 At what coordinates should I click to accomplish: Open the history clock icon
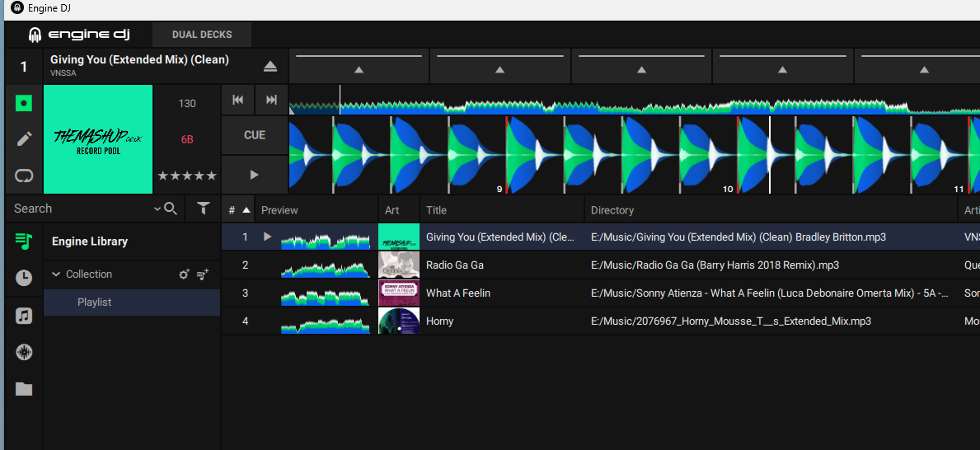pos(24,278)
